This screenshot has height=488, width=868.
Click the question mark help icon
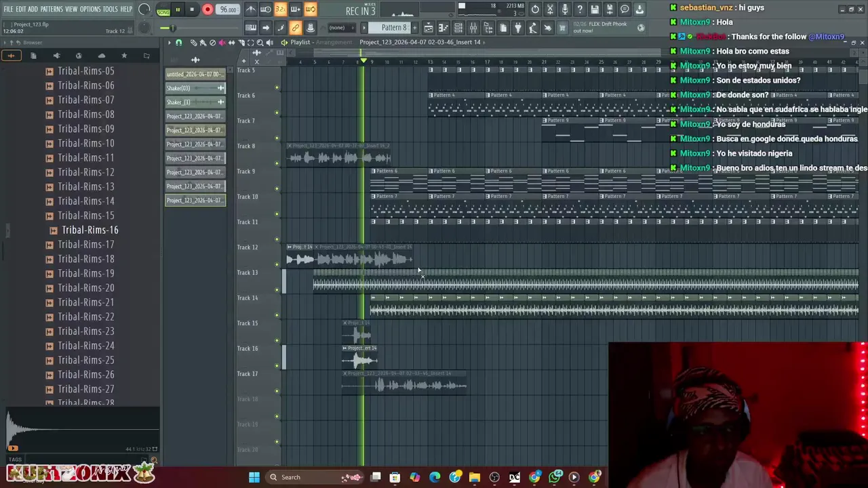click(580, 9)
